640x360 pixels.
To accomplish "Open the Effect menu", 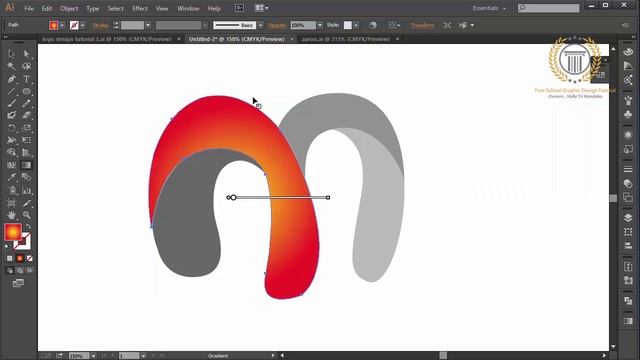I will (x=140, y=8).
